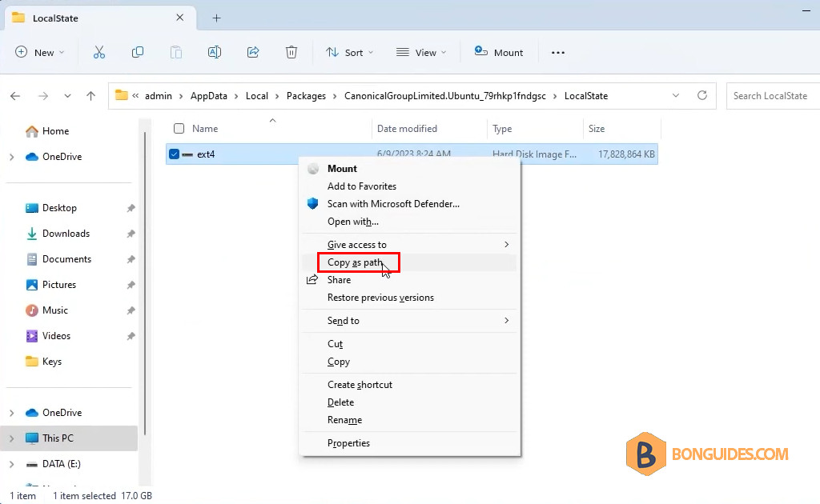Unpin Music using its pin icon
Viewport: 820px width, 504px height.
[131, 310]
